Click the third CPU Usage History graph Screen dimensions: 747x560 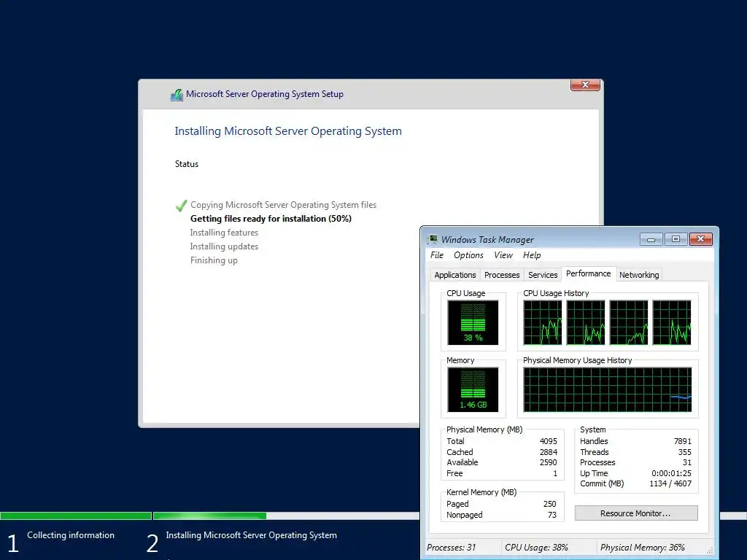pyautogui.click(x=629, y=322)
